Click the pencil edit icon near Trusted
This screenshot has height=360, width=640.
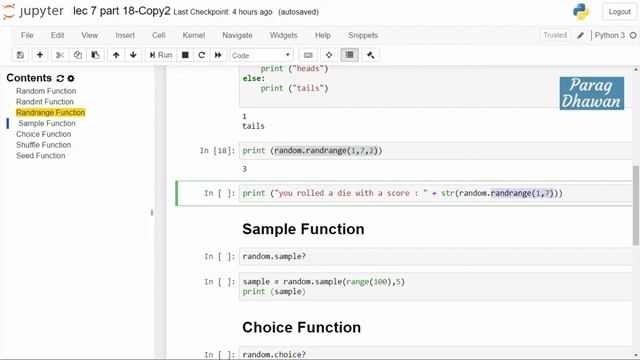click(580, 36)
